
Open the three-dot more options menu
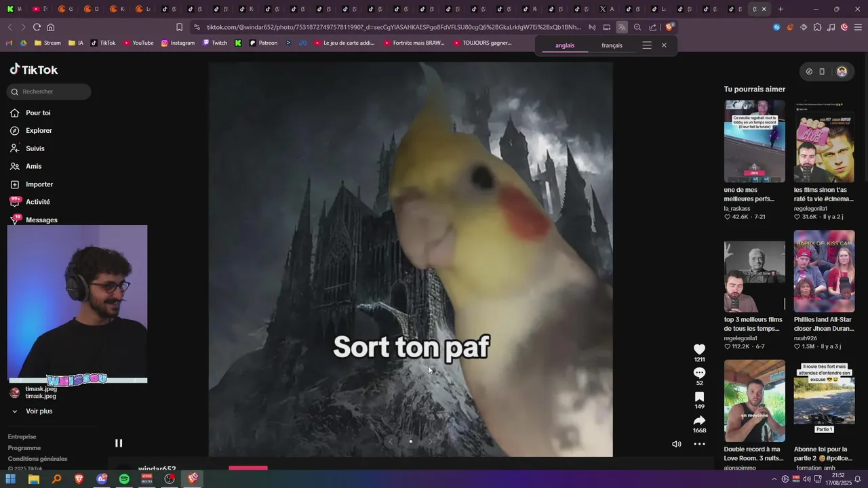coord(699,444)
